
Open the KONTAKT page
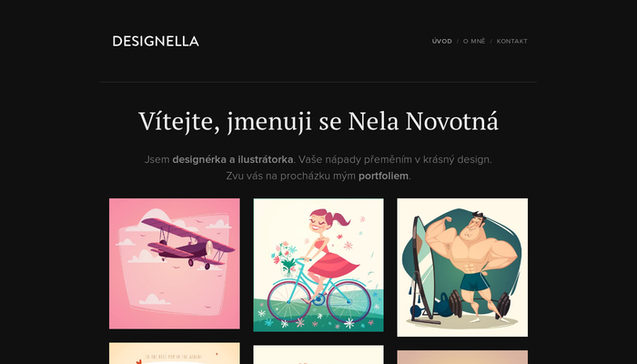(511, 41)
